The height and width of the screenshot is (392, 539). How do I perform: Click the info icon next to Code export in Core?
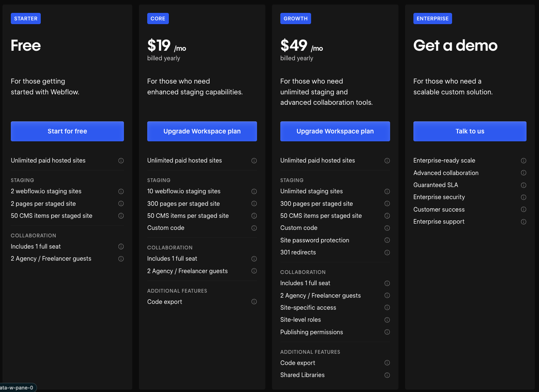[x=254, y=302]
